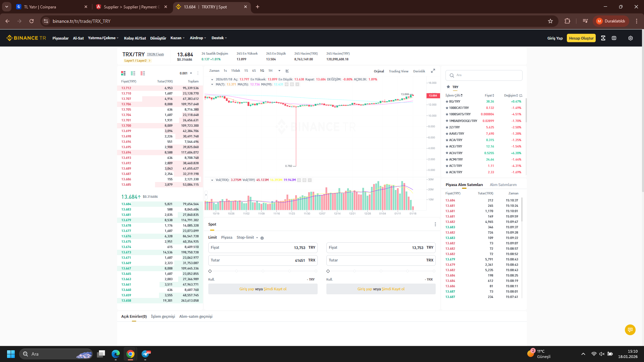Select the 15dak chart interval
Image resolution: width=644 pixels, height=362 pixels.
(x=235, y=71)
